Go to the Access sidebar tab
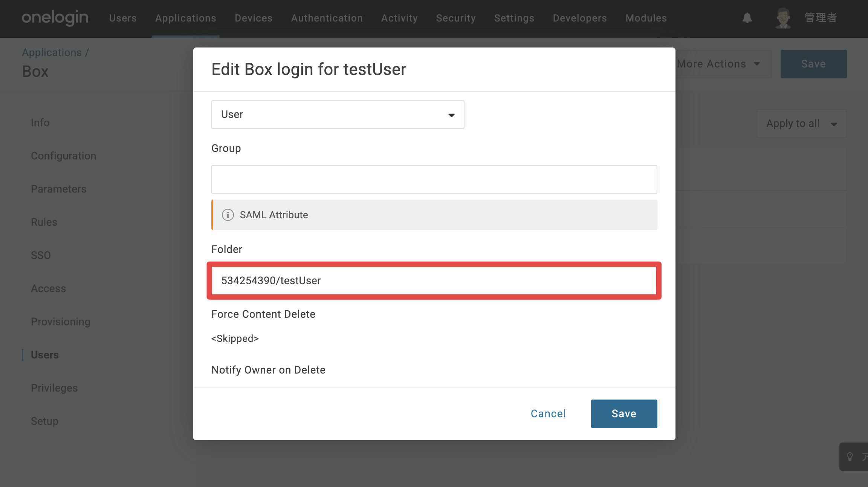Viewport: 868px width, 487px height. pos(49,289)
